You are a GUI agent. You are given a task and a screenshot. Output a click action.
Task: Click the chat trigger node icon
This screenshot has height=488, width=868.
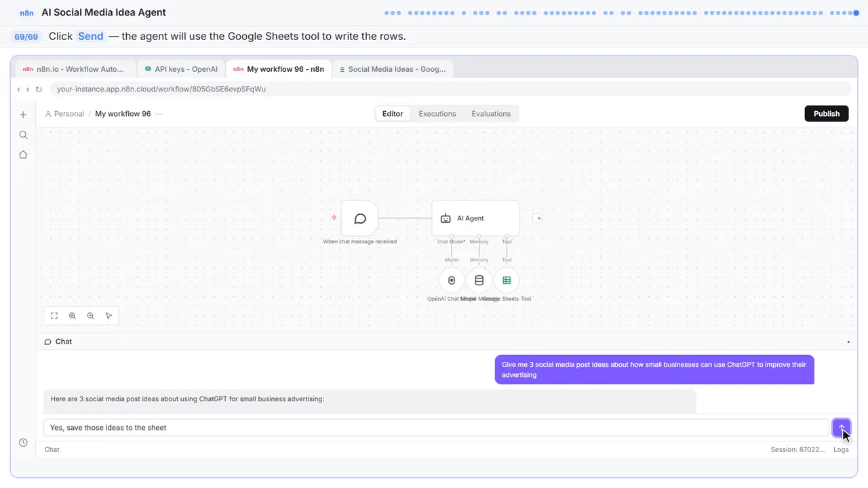pos(360,218)
